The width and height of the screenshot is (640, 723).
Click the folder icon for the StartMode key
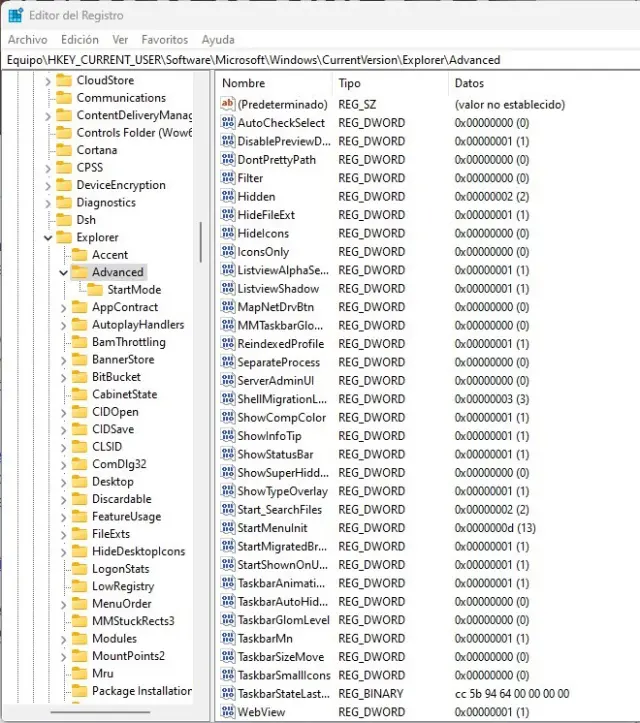click(95, 290)
